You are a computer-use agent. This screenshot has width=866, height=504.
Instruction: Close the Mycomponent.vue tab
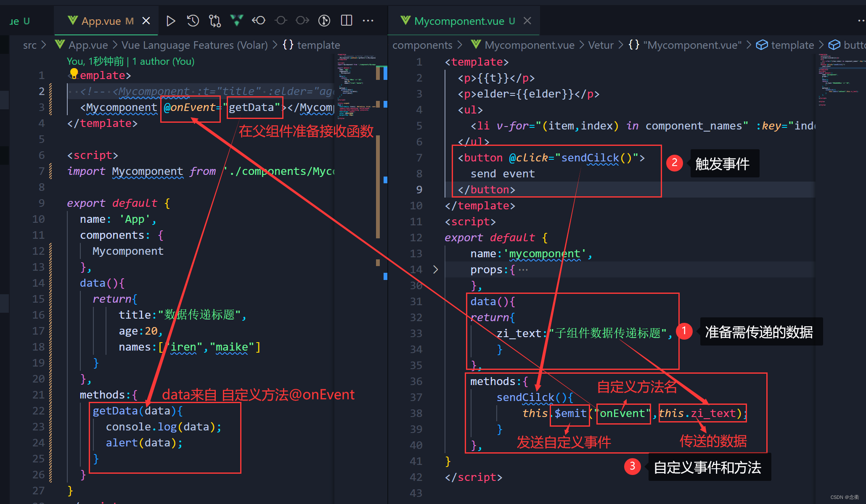tap(527, 21)
